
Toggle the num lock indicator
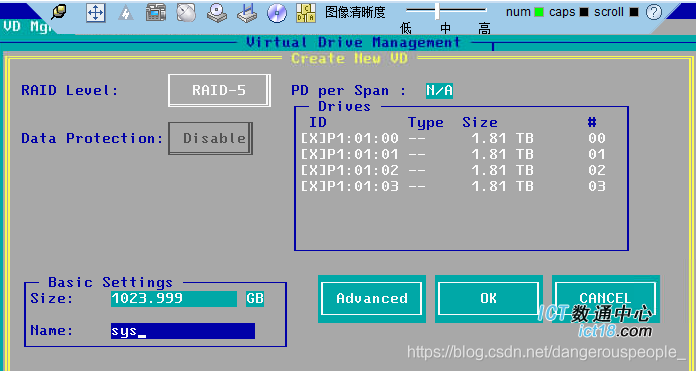point(538,12)
